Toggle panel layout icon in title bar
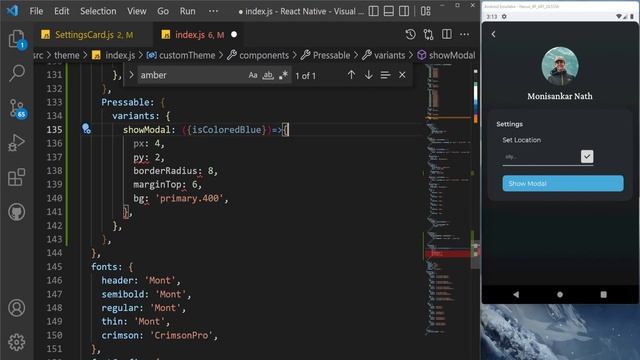Image resolution: width=640 pixels, height=360 pixels. 389,11
